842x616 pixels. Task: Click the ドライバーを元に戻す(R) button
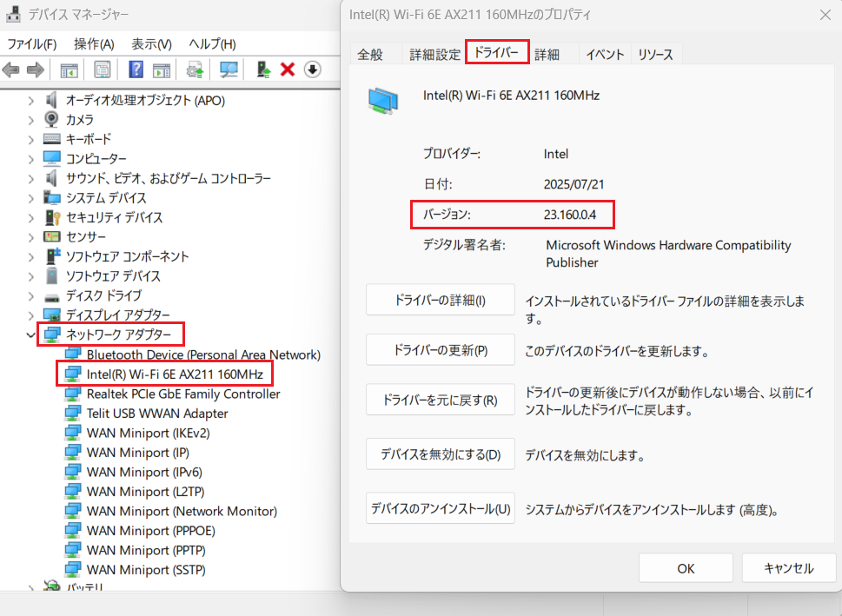click(x=441, y=401)
